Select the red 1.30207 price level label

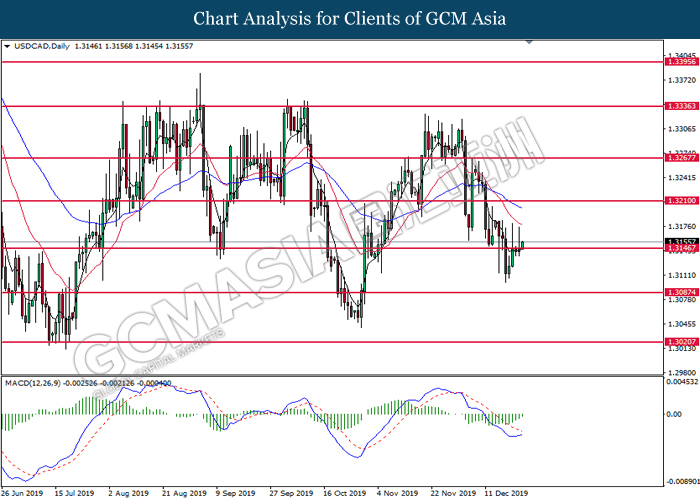tap(681, 342)
